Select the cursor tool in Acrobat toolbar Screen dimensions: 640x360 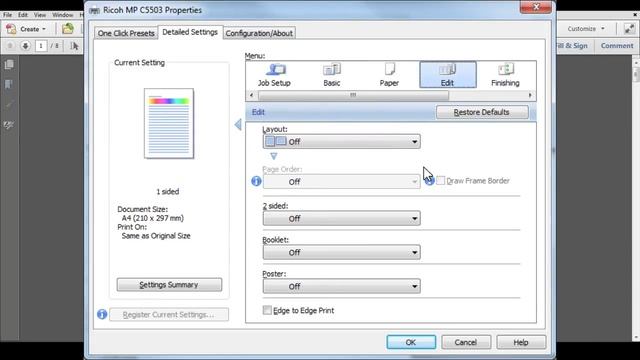74,46
